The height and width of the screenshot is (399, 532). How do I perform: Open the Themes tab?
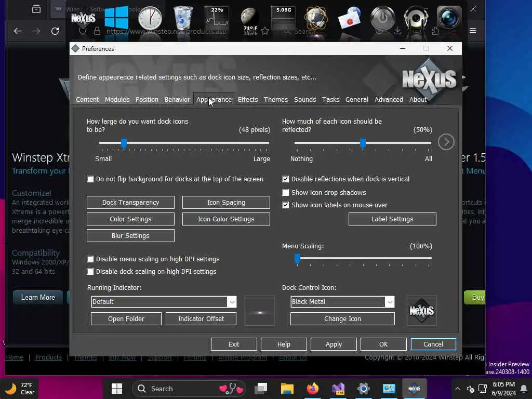[276, 99]
